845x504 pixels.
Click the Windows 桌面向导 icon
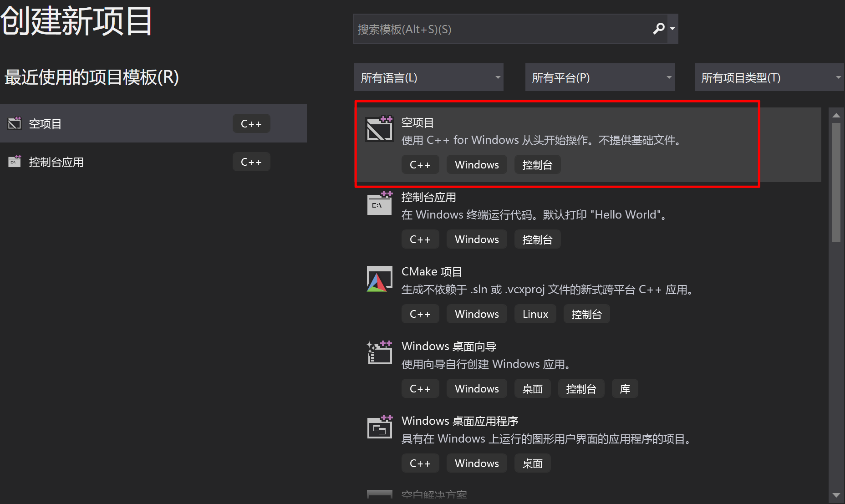pos(379,352)
